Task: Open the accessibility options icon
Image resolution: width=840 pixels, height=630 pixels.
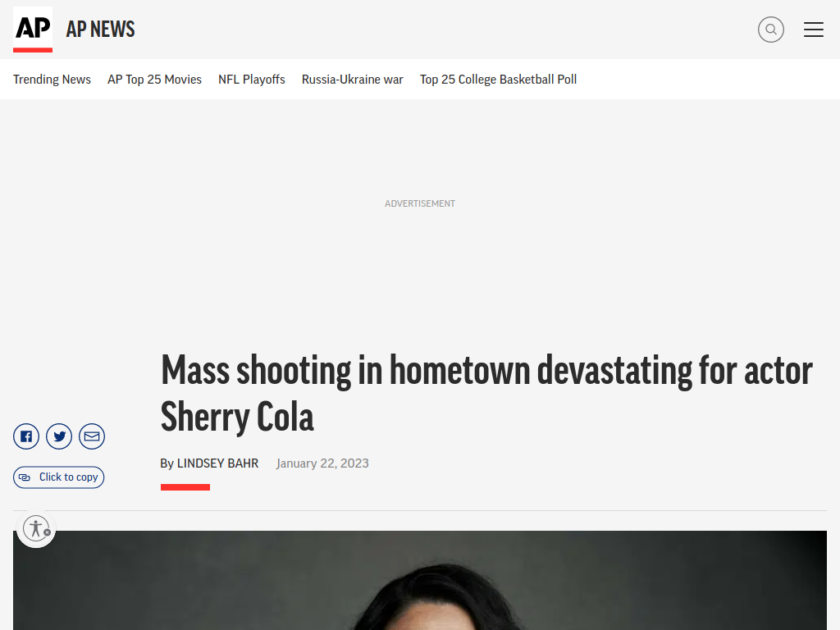Action: [35, 528]
